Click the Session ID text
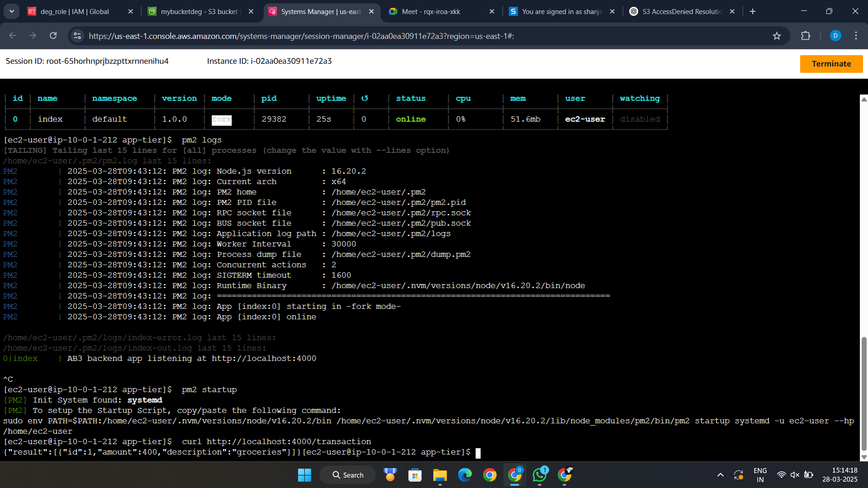 point(87,61)
